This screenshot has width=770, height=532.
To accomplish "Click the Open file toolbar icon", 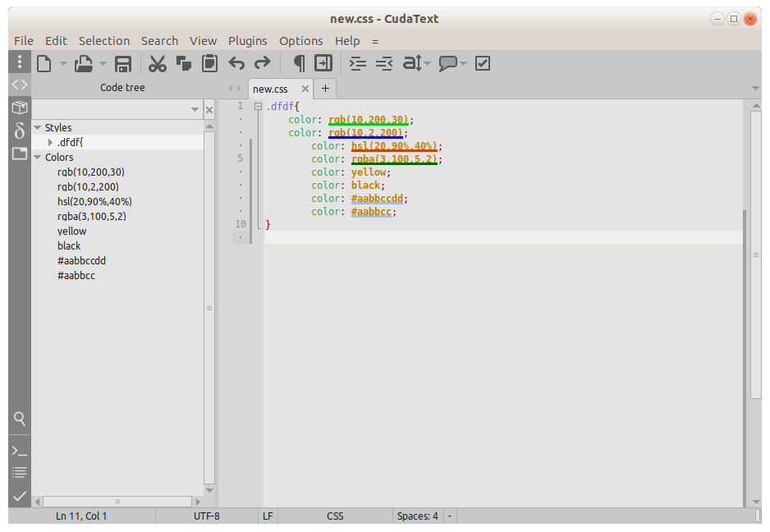I will (x=84, y=63).
